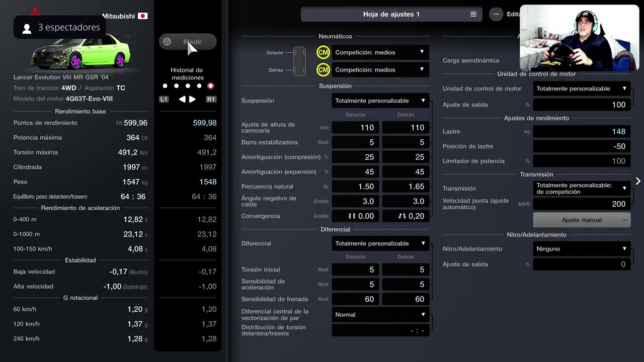644x362 pixels.
Task: Open the Diferencial central Normal dropdown
Action: point(380,315)
